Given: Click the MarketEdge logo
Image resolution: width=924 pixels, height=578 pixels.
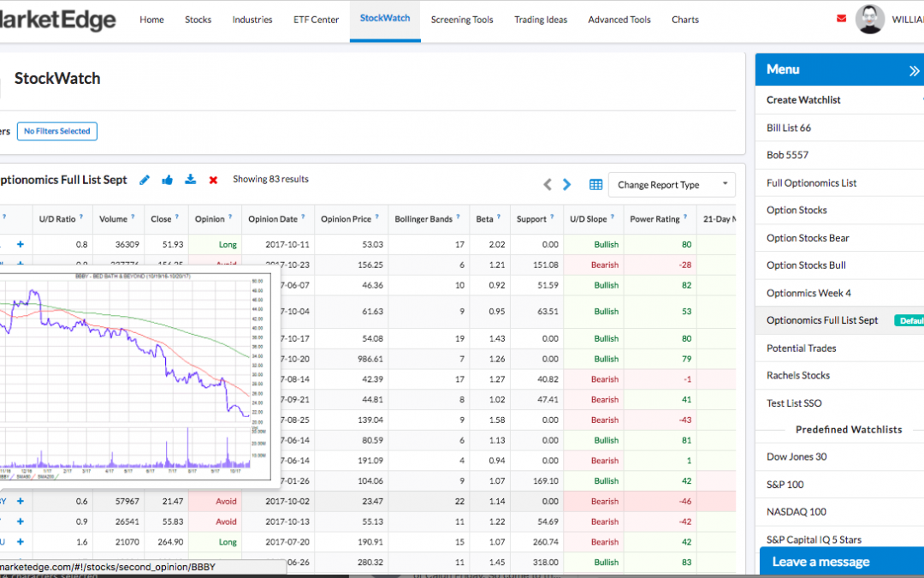Looking at the screenshot, I should tap(58, 20).
